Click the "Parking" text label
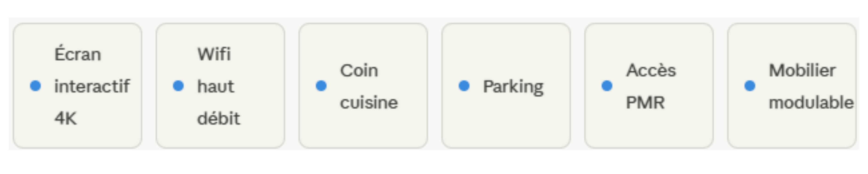 [513, 87]
